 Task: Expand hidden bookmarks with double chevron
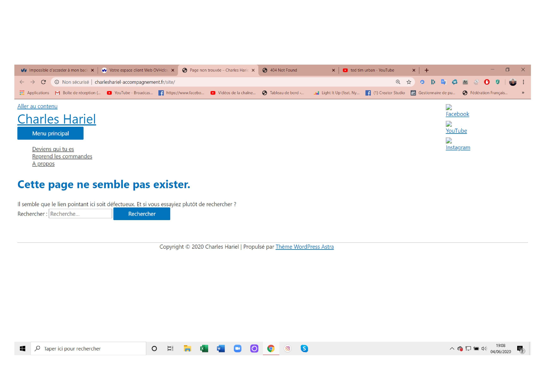click(523, 93)
